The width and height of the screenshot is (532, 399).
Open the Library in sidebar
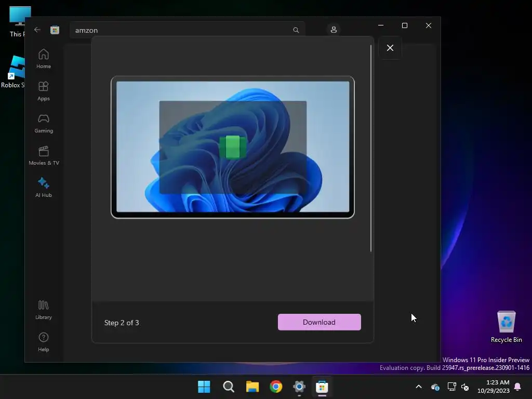[44, 310]
